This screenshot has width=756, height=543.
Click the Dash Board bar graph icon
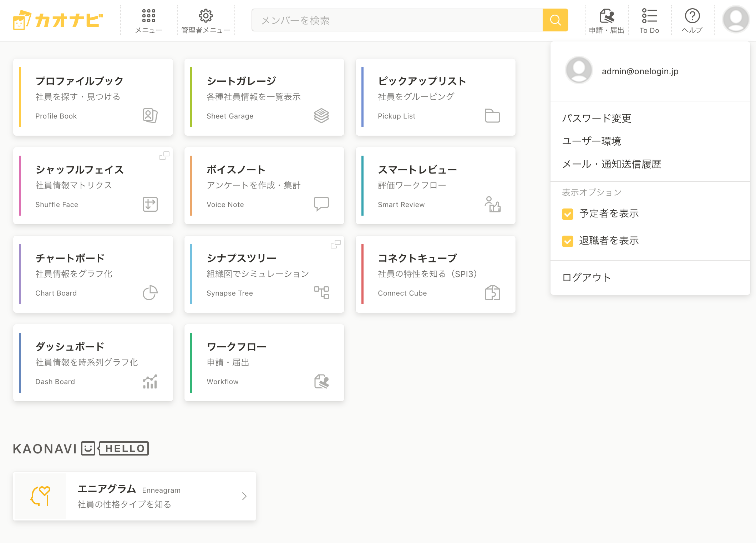click(x=150, y=381)
